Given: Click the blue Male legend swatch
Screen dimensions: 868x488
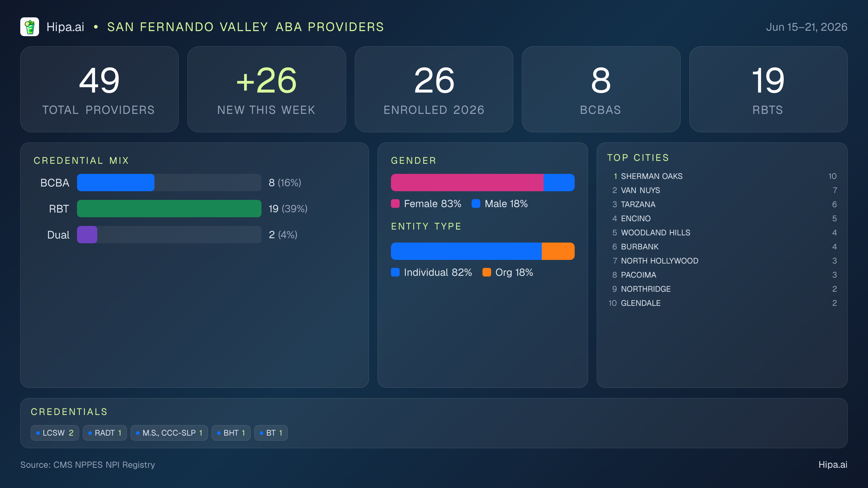Looking at the screenshot, I should coord(476,204).
